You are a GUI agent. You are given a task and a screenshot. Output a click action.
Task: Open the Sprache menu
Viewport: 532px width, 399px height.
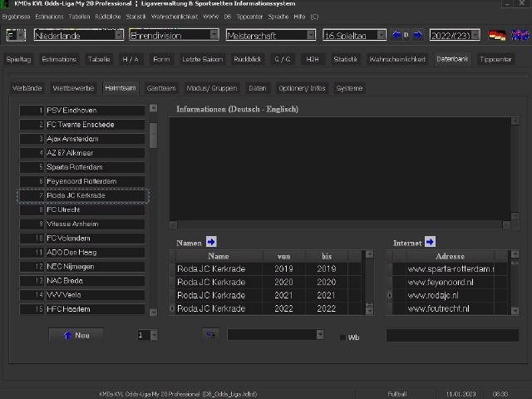278,17
